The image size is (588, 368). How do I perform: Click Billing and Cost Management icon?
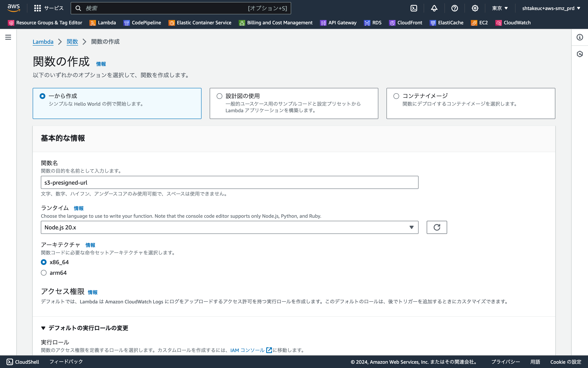coord(242,23)
